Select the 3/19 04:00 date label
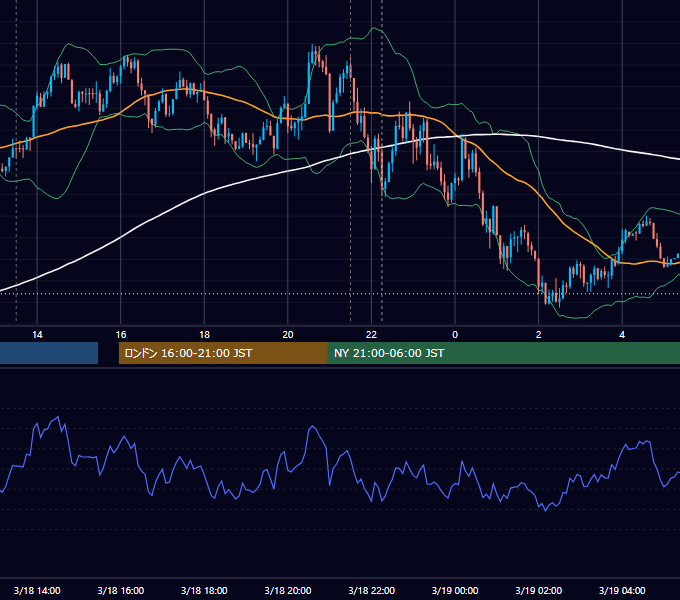The image size is (680, 600). pyautogui.click(x=622, y=590)
